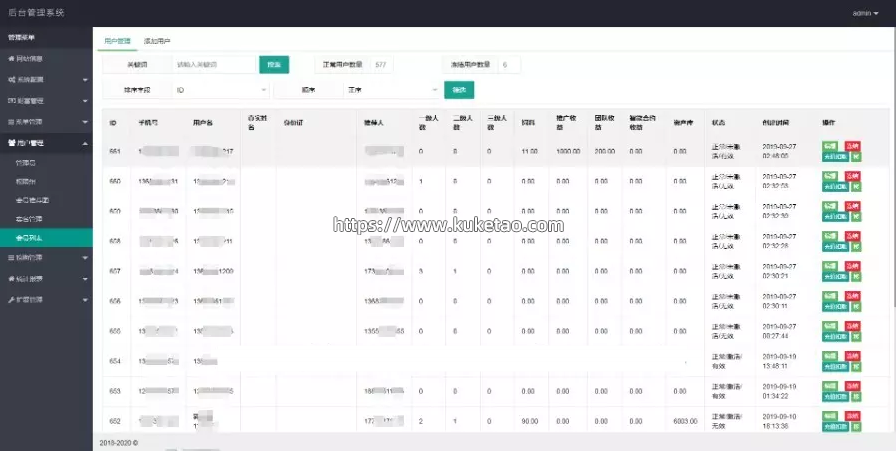Click the teal wide button for user 661
Screen dimensions: 896x451
point(835,157)
